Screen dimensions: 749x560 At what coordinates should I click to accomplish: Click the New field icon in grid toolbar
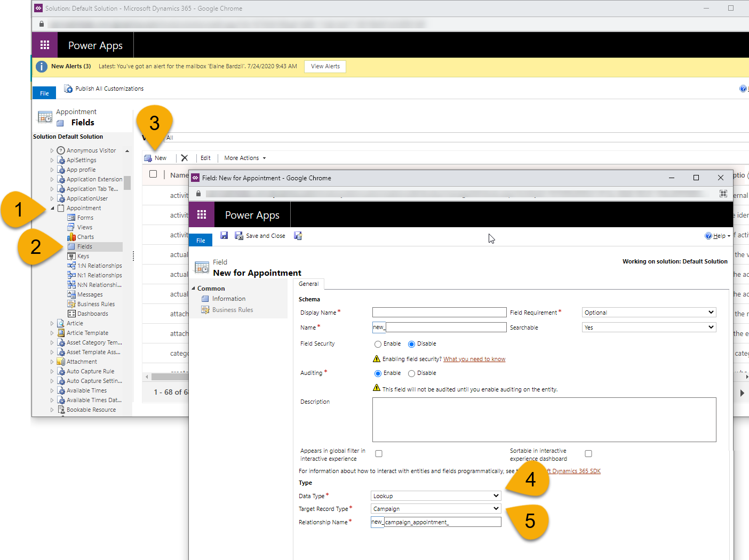coord(148,158)
